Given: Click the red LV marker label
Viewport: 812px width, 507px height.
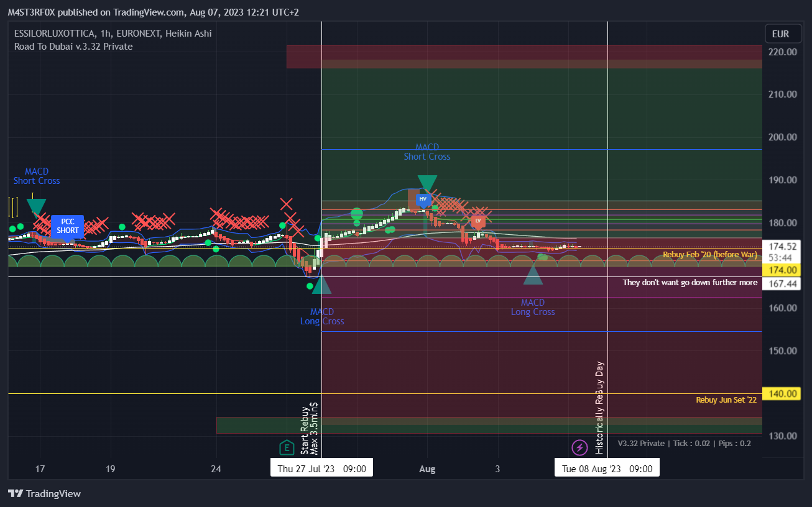Looking at the screenshot, I should pyautogui.click(x=478, y=221).
